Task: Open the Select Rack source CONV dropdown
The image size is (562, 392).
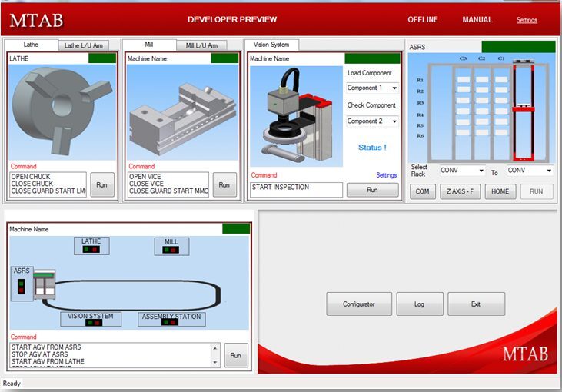Action: (462, 171)
